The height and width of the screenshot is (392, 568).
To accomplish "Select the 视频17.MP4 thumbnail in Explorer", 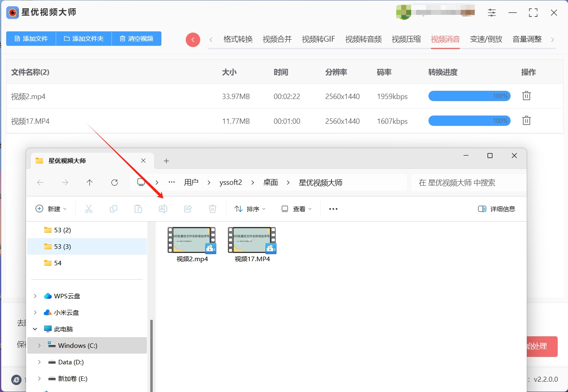I will point(252,240).
